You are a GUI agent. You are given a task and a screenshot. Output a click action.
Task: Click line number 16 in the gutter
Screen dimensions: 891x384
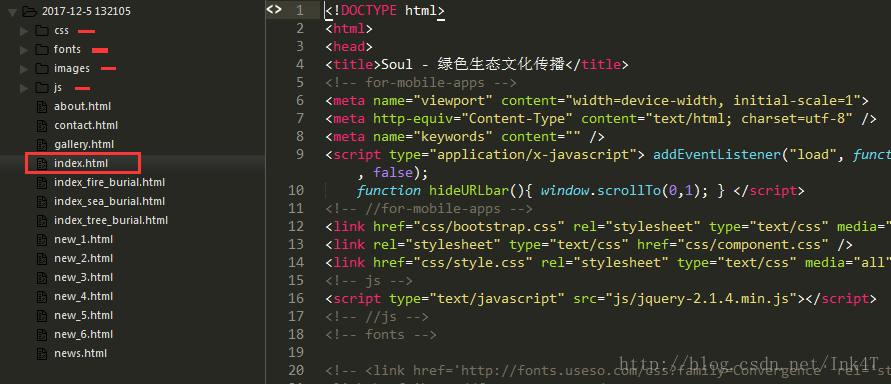click(296, 298)
